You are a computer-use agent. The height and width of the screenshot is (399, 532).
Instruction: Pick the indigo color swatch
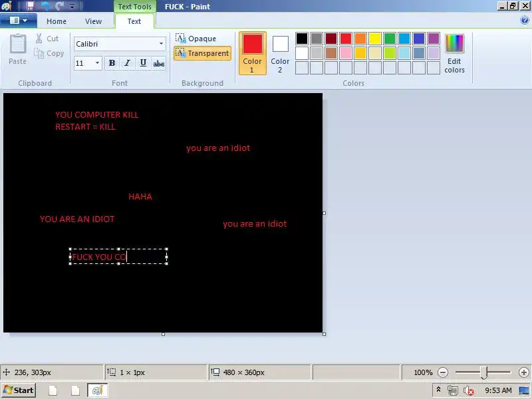click(419, 39)
